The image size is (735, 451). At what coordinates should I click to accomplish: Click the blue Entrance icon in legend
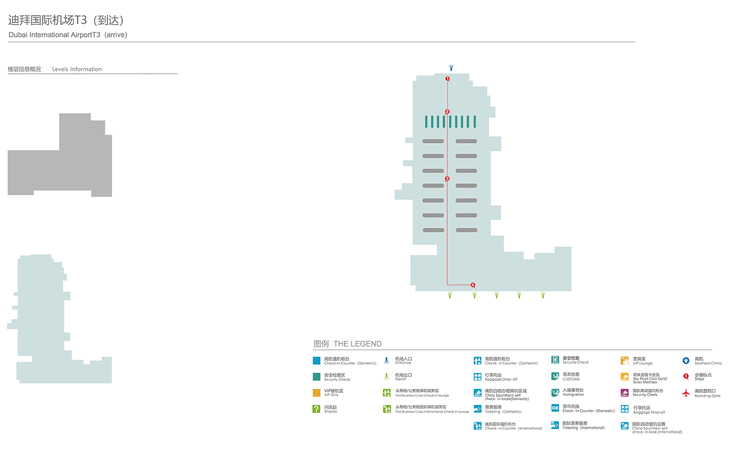pos(386,361)
